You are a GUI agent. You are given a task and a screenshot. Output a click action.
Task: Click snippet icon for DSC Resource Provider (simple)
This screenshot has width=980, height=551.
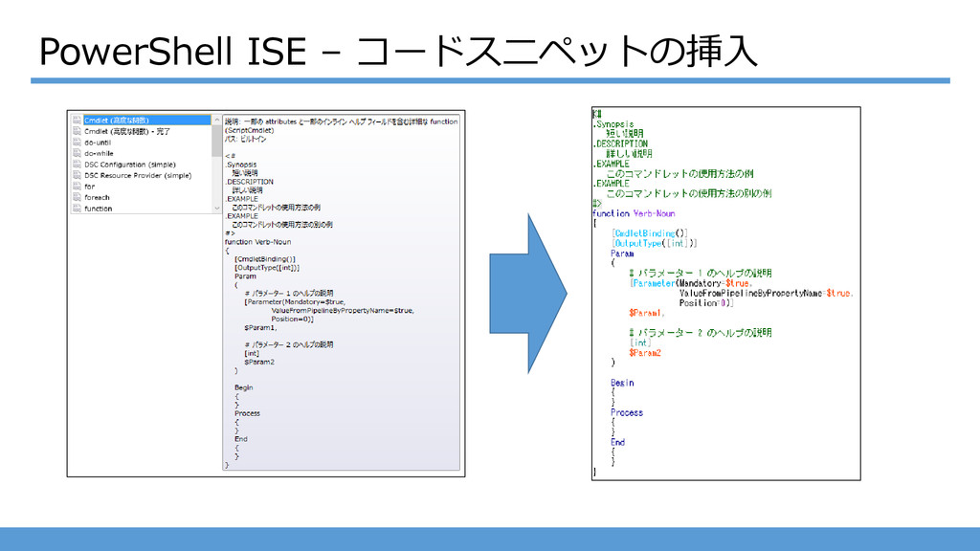77,176
